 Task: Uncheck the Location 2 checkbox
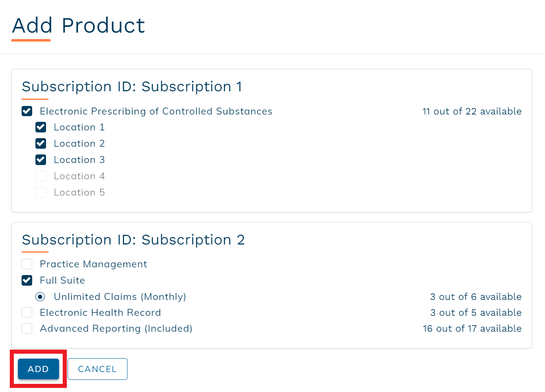(41, 143)
